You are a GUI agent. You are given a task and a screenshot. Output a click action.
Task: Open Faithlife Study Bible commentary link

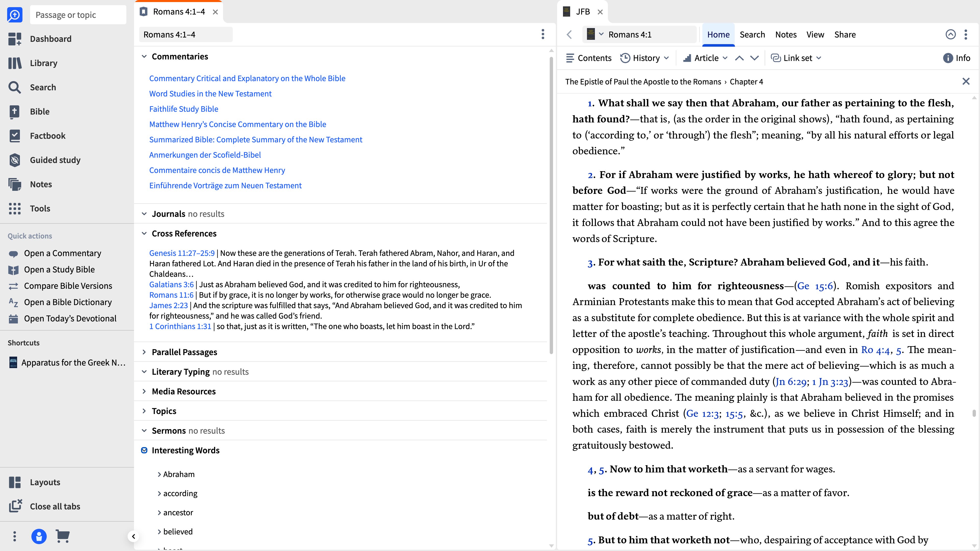point(183,109)
